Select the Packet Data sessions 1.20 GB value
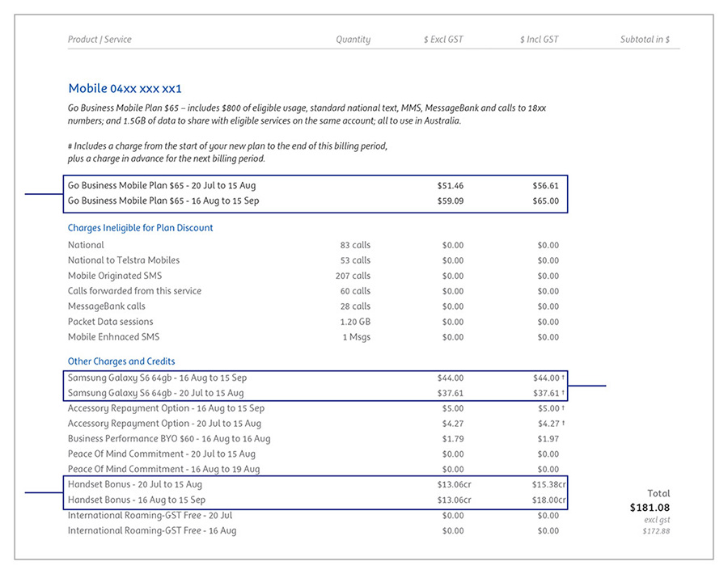 coord(355,322)
